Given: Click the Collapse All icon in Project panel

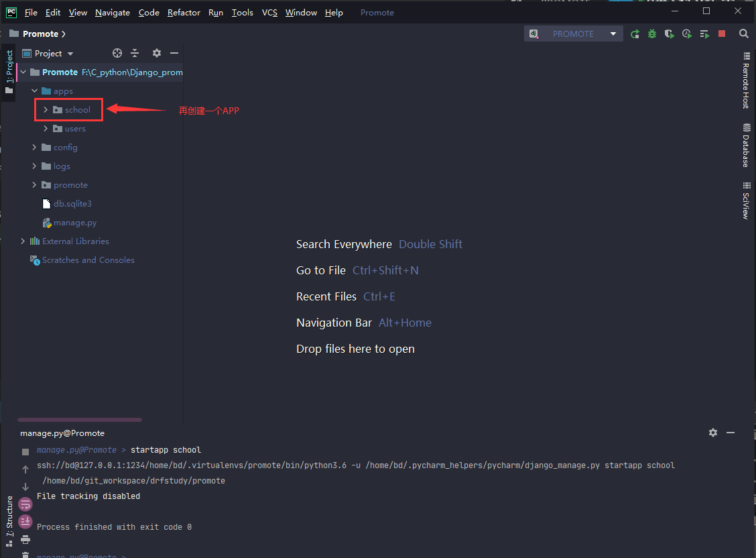Looking at the screenshot, I should click(x=135, y=53).
